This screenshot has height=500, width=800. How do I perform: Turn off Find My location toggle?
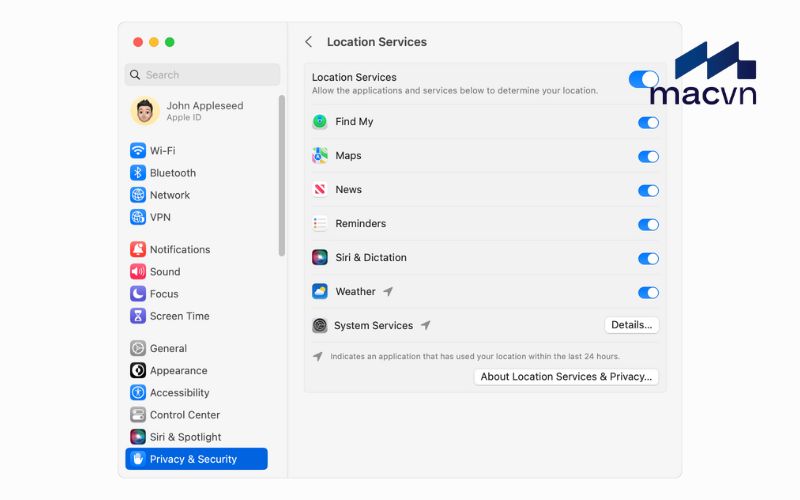click(648, 122)
